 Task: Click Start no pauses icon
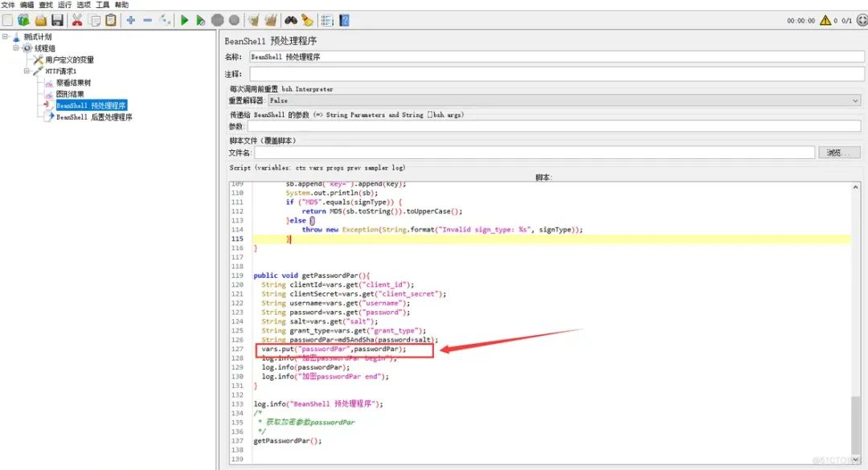[x=200, y=20]
